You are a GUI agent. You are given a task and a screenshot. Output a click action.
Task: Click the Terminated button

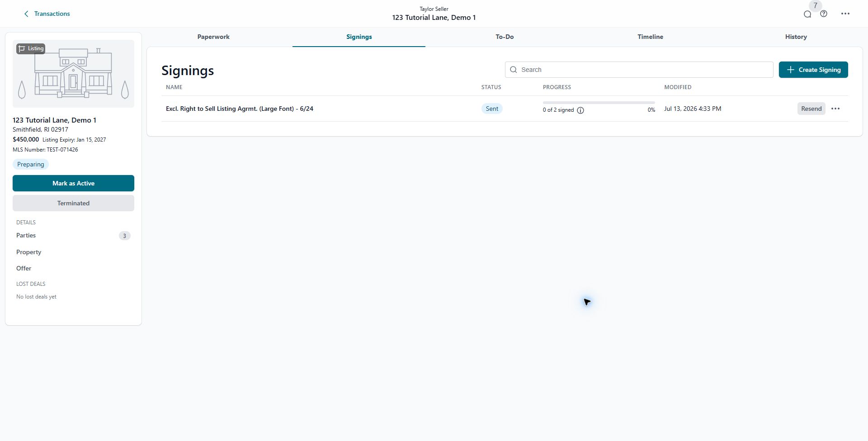pos(73,203)
